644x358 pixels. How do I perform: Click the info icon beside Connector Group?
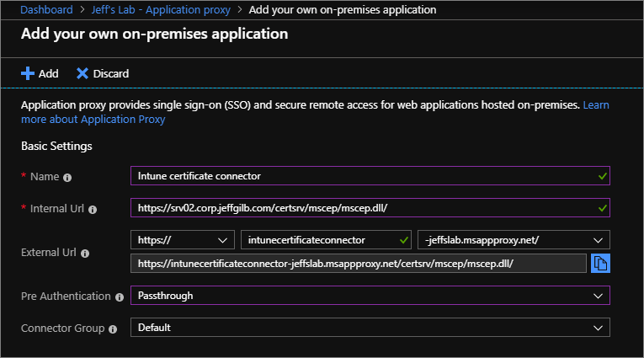(x=113, y=329)
